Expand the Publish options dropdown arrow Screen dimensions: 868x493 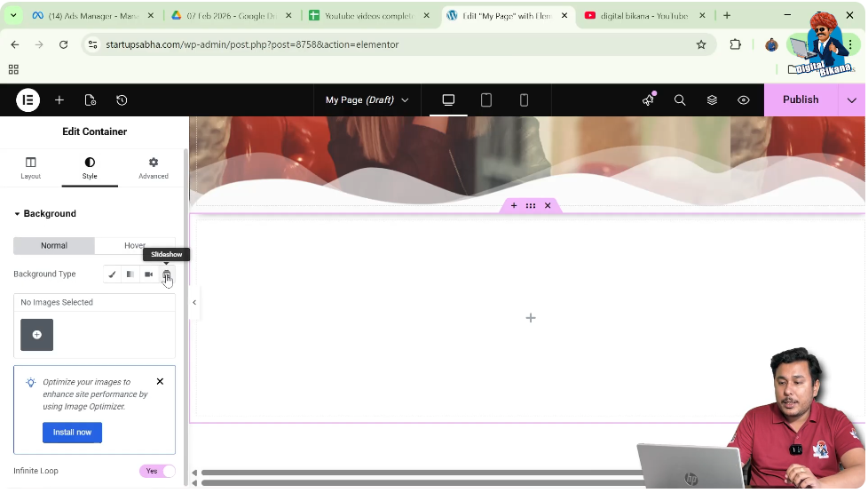[852, 100]
